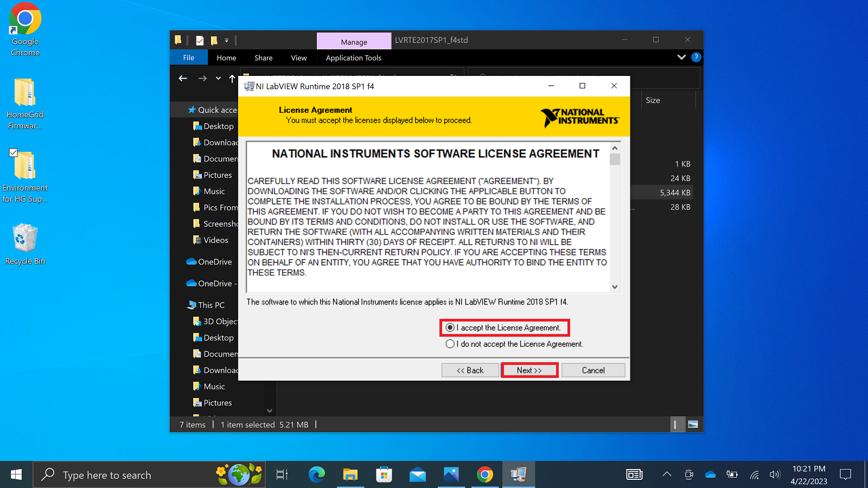Go up one folder level
868x488 pixels.
[232, 79]
